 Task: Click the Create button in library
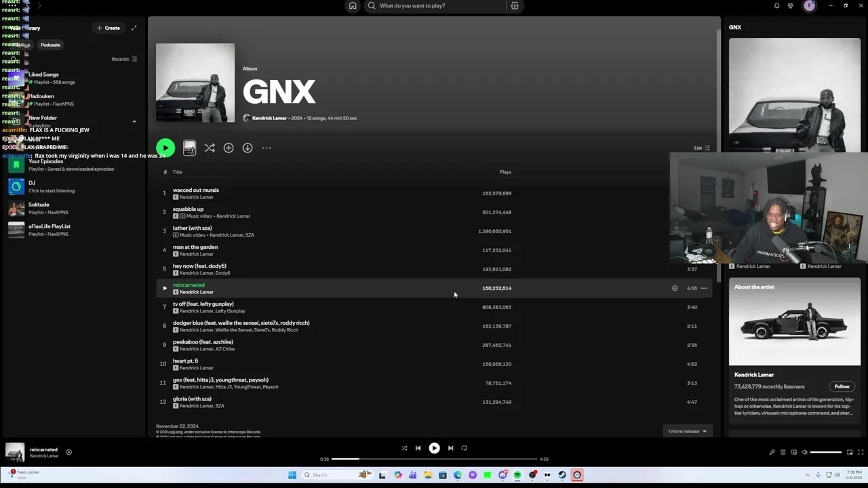(108, 28)
